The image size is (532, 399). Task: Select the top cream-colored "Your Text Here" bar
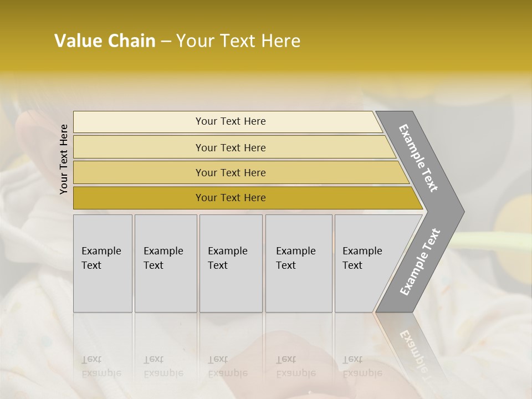(x=231, y=121)
